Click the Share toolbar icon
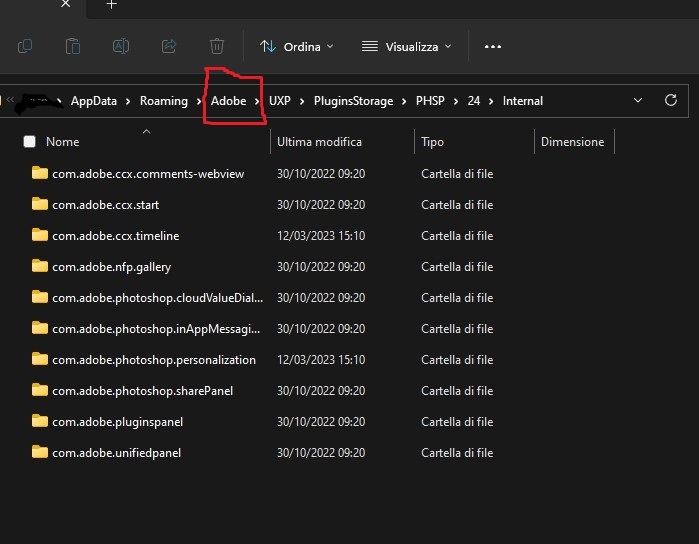Viewport: 699px width, 544px height. pos(169,46)
